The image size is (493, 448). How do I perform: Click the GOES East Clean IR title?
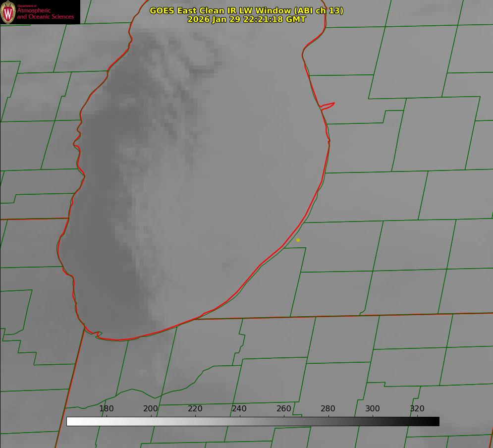coord(247,11)
